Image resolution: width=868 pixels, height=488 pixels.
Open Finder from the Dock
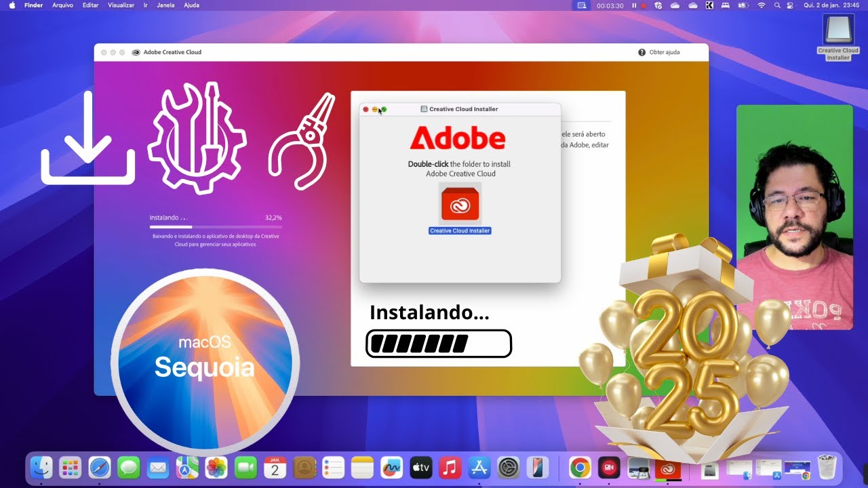point(41,468)
